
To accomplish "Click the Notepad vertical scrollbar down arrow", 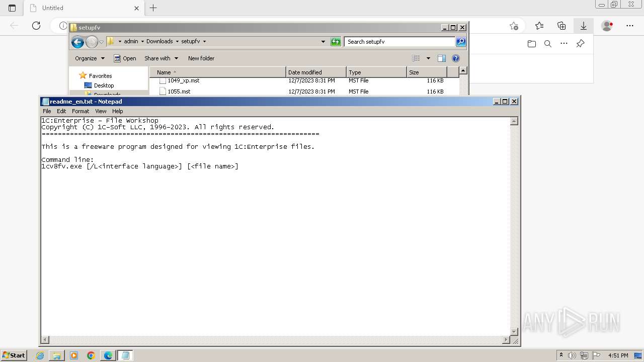I will [514, 331].
